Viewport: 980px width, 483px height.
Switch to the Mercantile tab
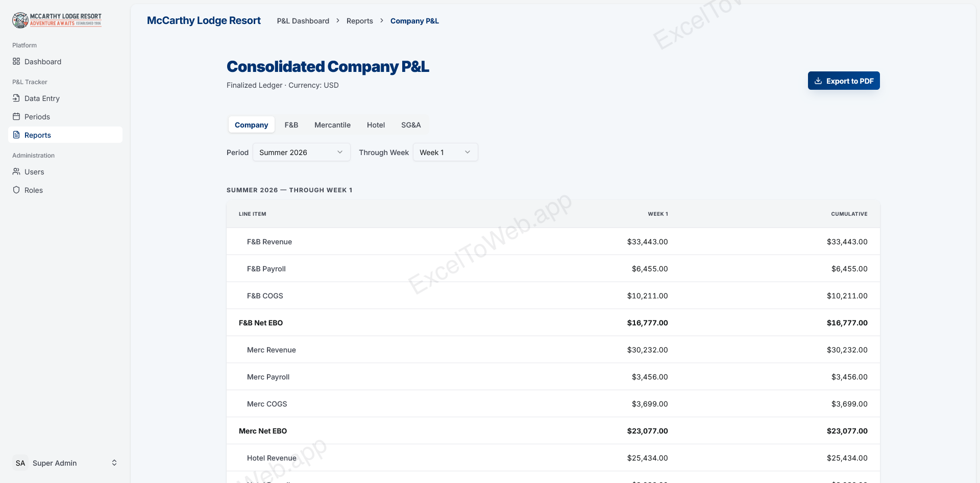pos(332,124)
